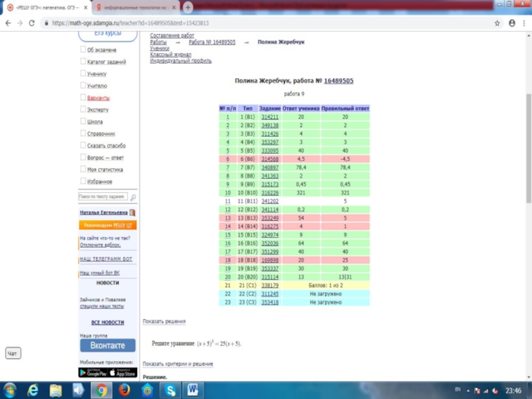The image size is (532, 399).
Task: Open the Составление работ link
Action: tap(172, 35)
